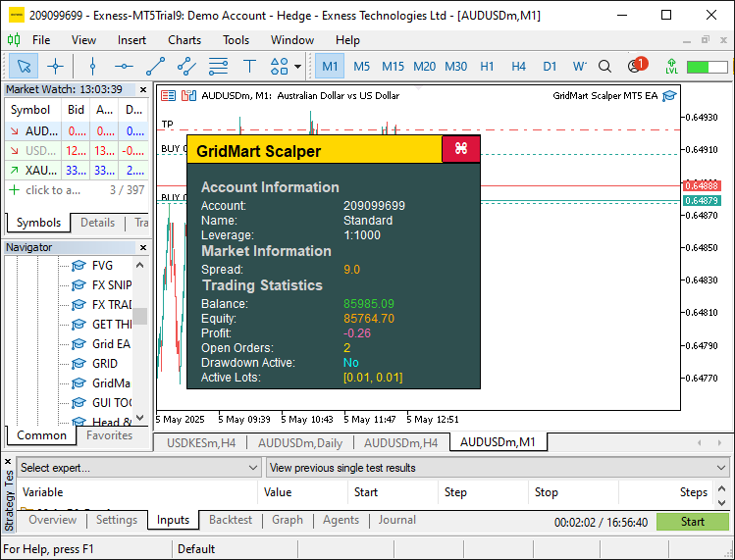Select the equidistant channel tool
735x560 pixels.
[x=186, y=66]
